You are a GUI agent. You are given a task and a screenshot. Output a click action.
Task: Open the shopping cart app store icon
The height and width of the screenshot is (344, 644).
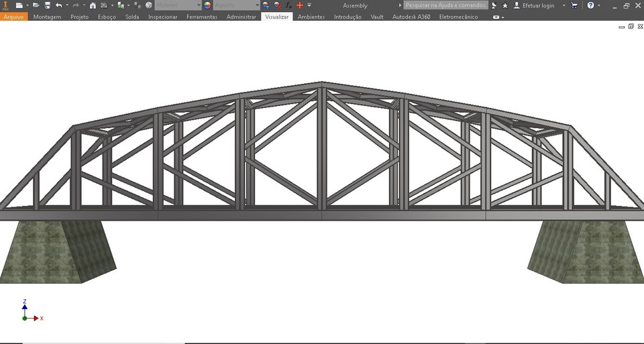click(x=574, y=5)
